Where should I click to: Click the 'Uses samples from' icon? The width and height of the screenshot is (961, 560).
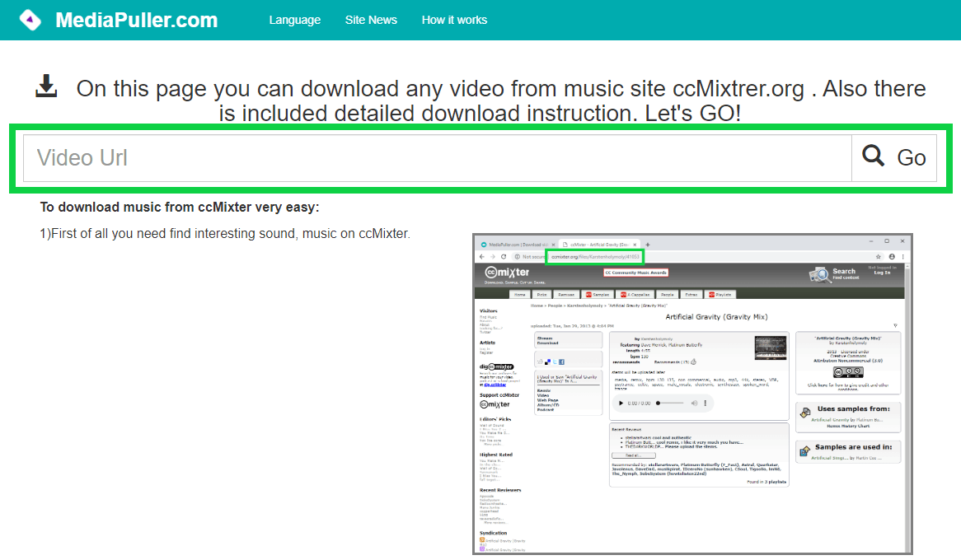(805, 411)
